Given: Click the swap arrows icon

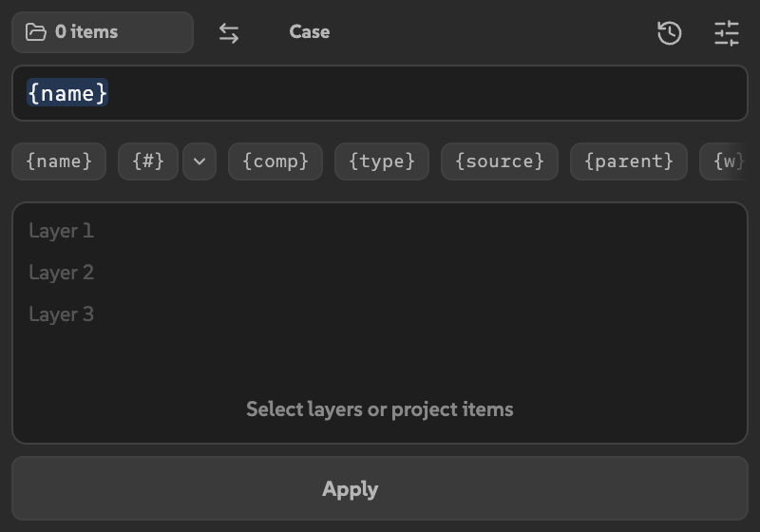Looking at the screenshot, I should (229, 33).
